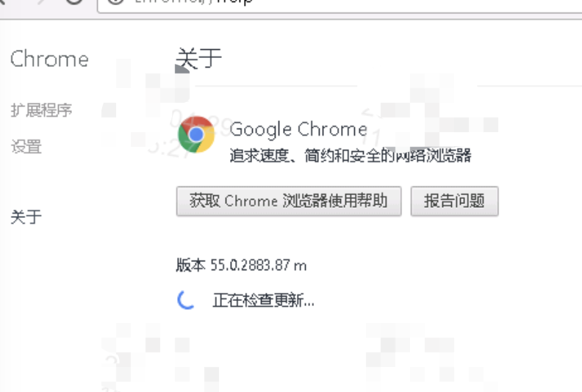The height and width of the screenshot is (392, 582).
Task: Click the Google Chrome logo
Action: pyautogui.click(x=196, y=134)
